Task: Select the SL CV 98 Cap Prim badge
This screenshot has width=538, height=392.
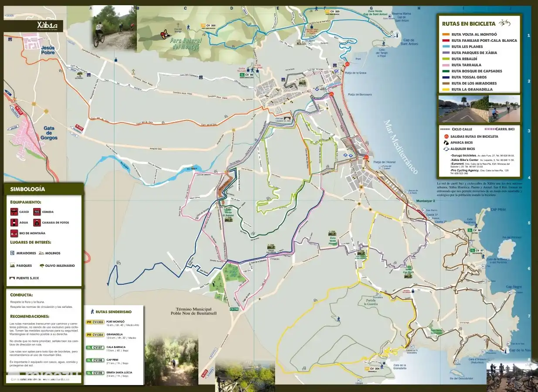Action: tap(95, 360)
